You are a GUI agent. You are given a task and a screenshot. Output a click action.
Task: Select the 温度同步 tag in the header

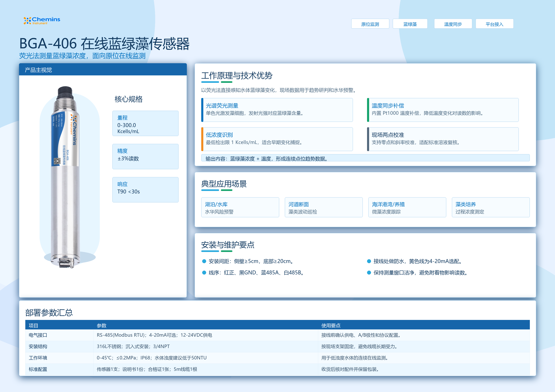(453, 24)
